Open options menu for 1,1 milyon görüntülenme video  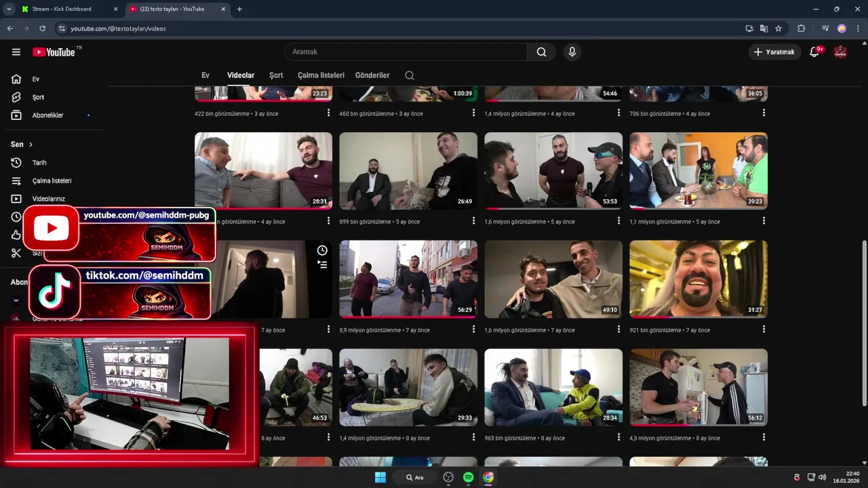pos(764,221)
